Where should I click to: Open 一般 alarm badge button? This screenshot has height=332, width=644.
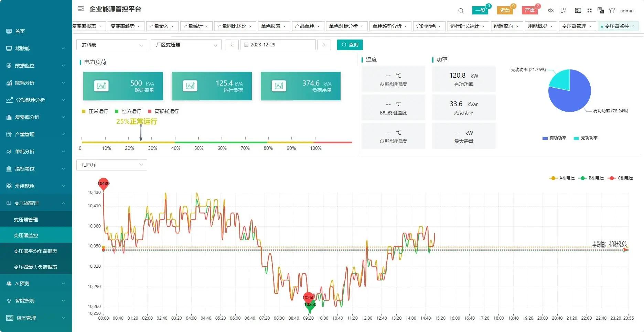(480, 10)
